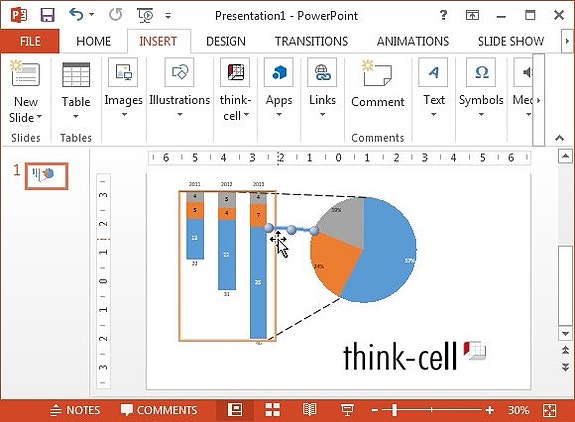Viewport: 575px width, 422px height.
Task: Go to next slide with double-down arrow
Action: pos(565,367)
